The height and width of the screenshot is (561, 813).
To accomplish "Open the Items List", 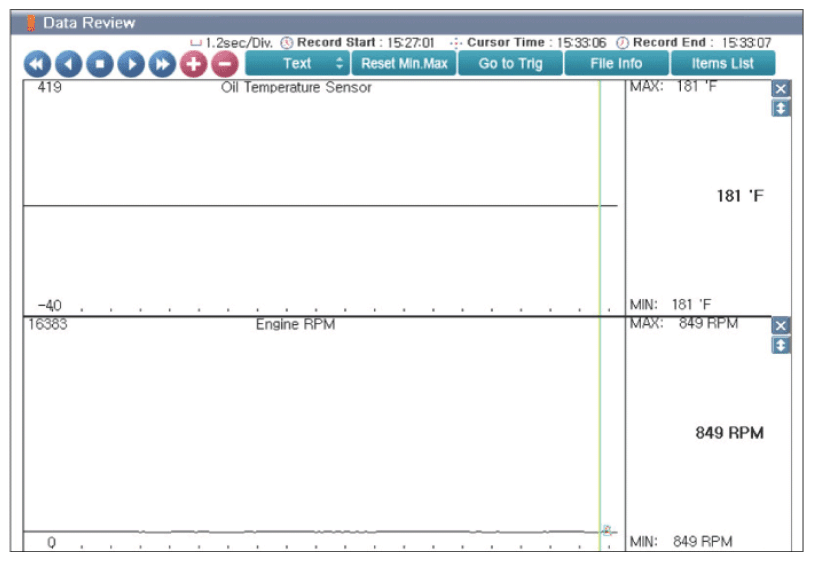I will point(723,63).
